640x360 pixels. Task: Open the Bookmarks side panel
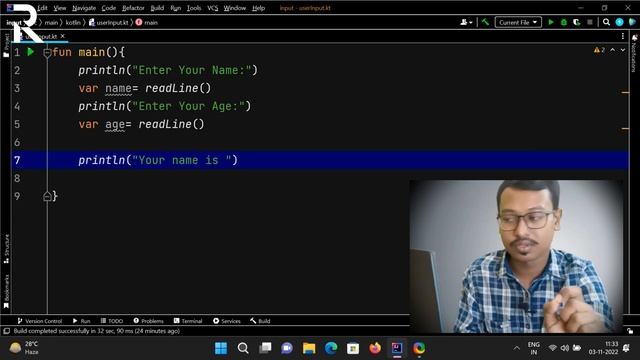[6, 291]
